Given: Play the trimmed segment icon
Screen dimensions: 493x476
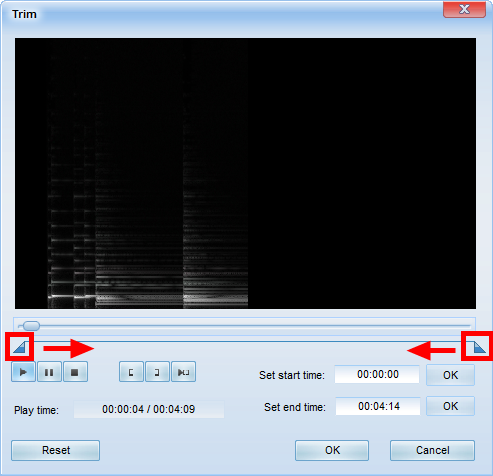Looking at the screenshot, I should pos(183,372).
